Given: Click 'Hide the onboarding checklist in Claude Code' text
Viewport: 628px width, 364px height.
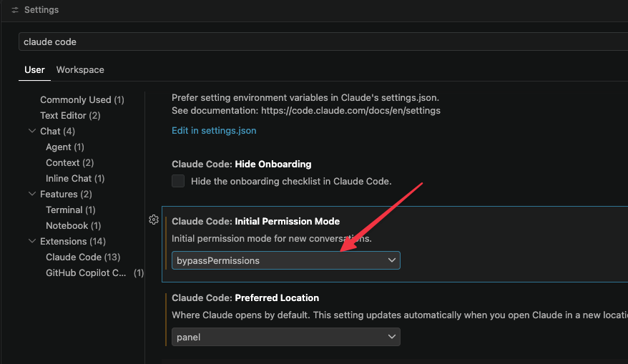Looking at the screenshot, I should (x=291, y=182).
